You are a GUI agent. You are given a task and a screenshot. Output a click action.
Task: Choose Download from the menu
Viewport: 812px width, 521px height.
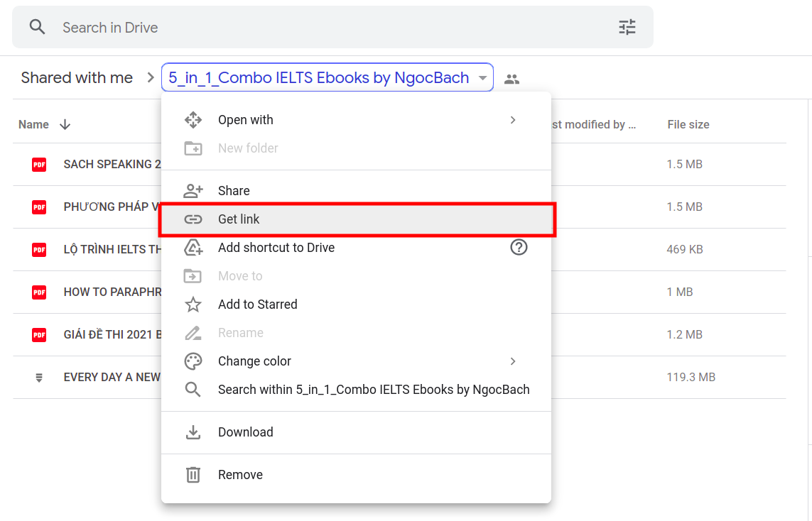(357, 432)
